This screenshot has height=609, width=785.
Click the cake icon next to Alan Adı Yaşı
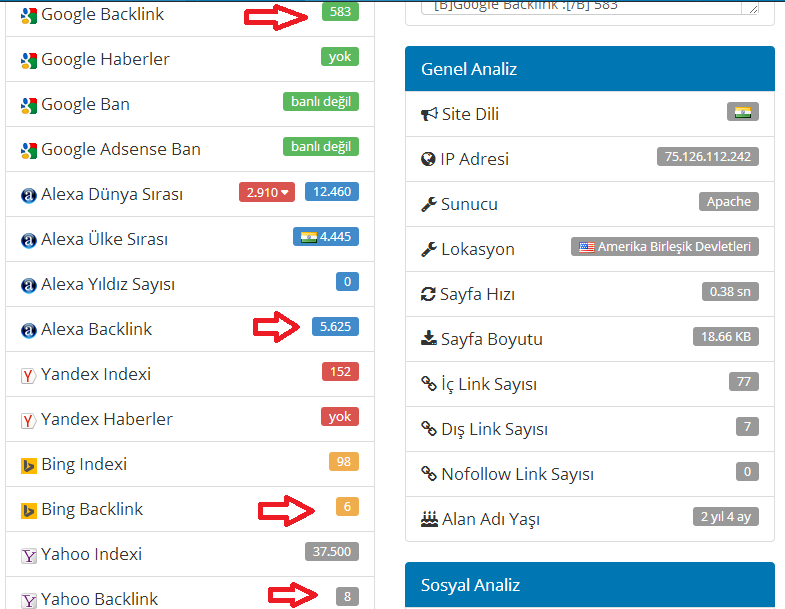429,519
